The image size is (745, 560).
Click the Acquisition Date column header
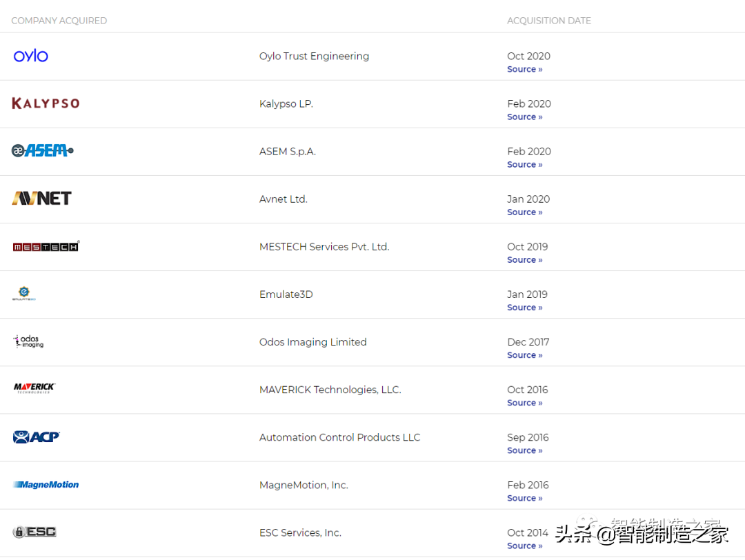tap(548, 21)
